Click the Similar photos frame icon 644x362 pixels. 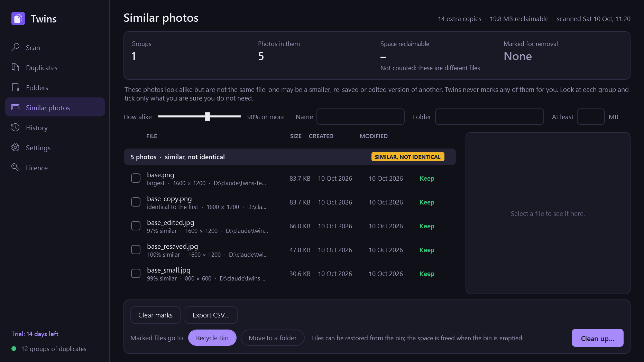[15, 107]
